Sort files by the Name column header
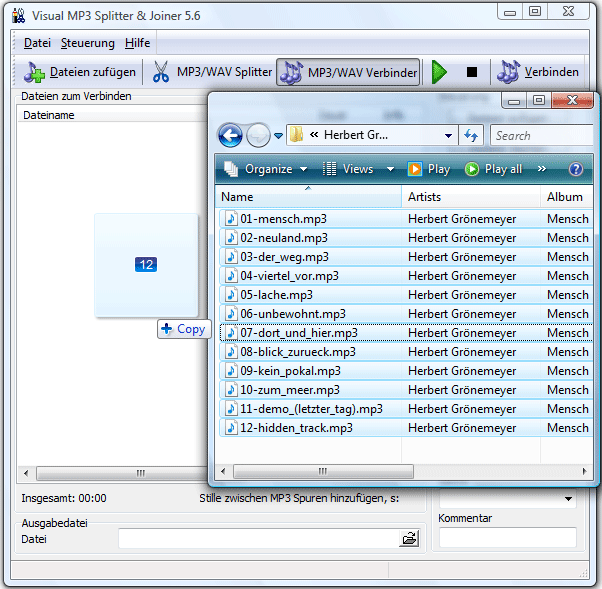The image size is (602, 589). pos(308,197)
